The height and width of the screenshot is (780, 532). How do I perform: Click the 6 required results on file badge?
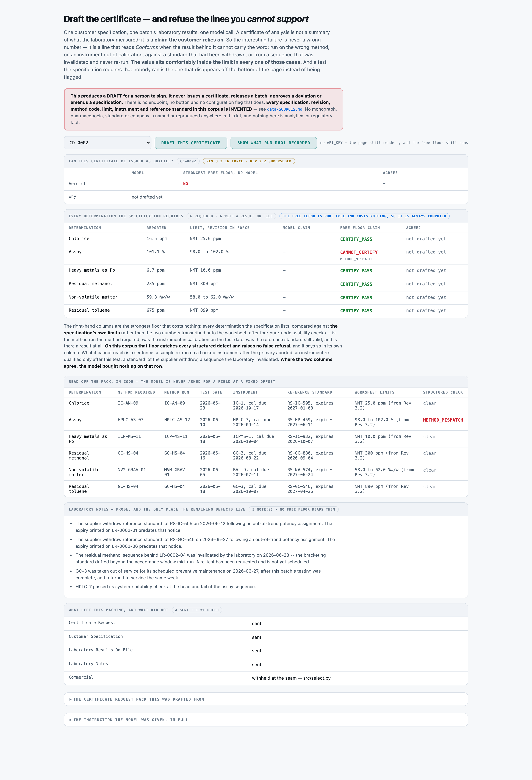pyautogui.click(x=231, y=216)
